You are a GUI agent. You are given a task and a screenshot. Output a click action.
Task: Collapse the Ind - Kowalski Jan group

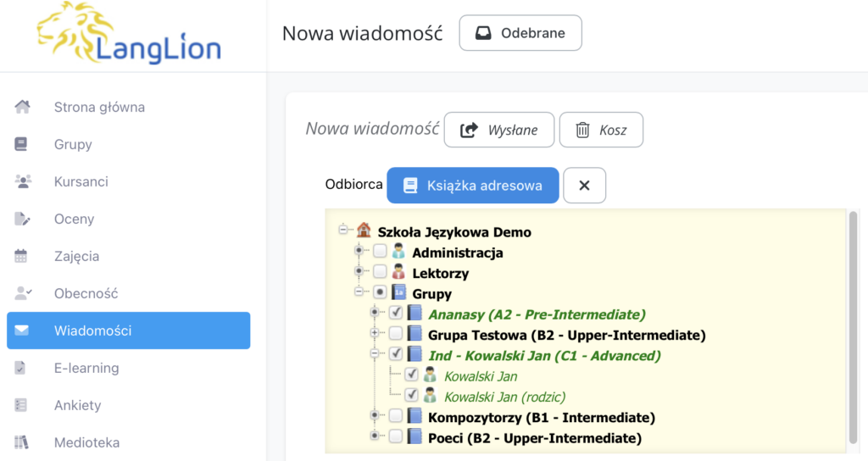point(376,355)
